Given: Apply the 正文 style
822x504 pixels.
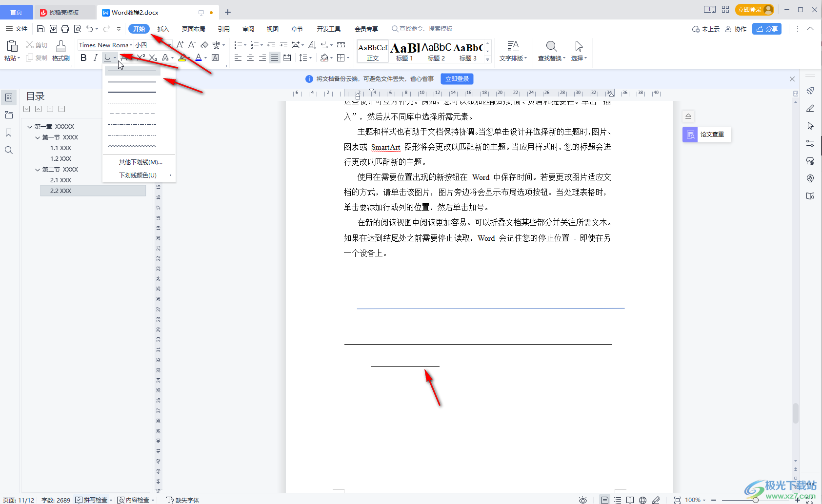Looking at the screenshot, I should (x=373, y=51).
